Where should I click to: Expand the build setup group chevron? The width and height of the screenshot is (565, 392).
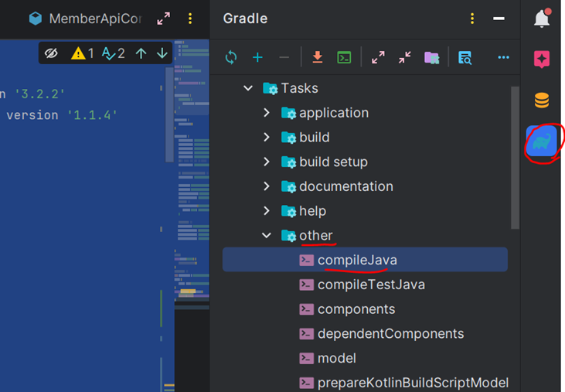click(x=267, y=162)
